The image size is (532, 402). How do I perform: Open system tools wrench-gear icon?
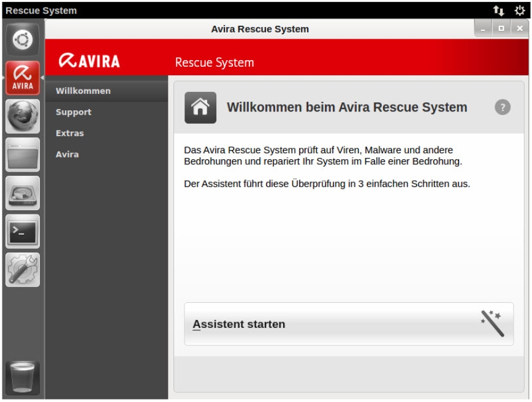point(23,270)
